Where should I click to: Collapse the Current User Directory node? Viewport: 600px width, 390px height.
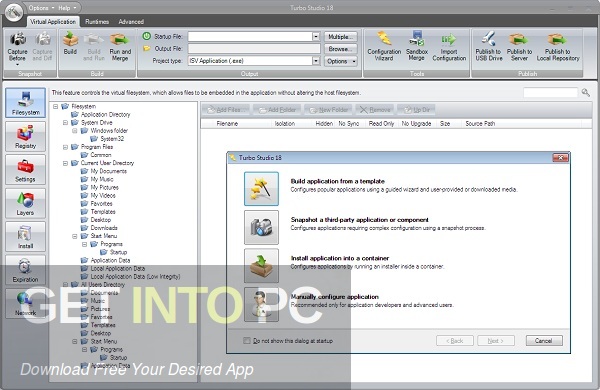coord(65,163)
